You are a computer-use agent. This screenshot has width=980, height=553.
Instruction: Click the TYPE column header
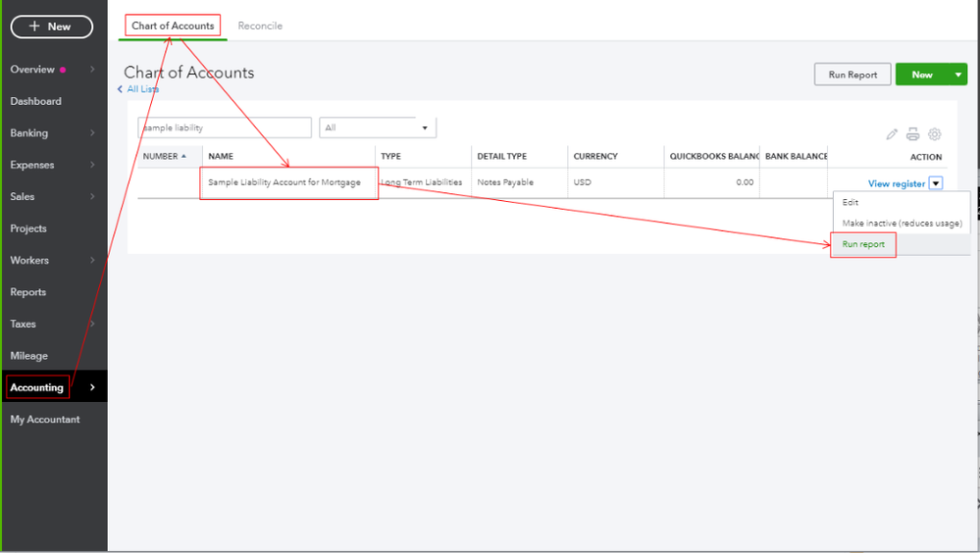coord(390,156)
